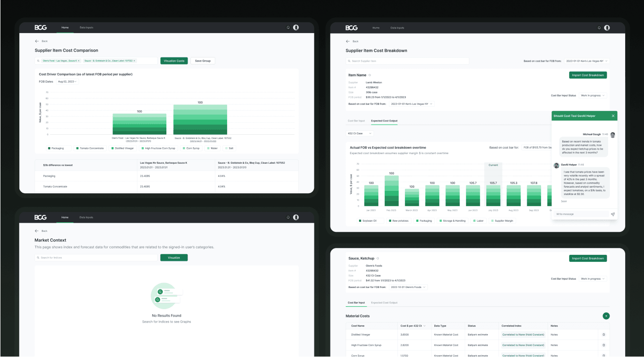
Task: Select Home tab in Market Context window
Action: (65, 217)
